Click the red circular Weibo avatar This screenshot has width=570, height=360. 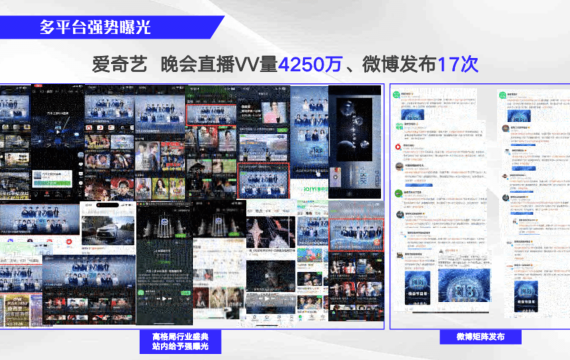click(398, 147)
